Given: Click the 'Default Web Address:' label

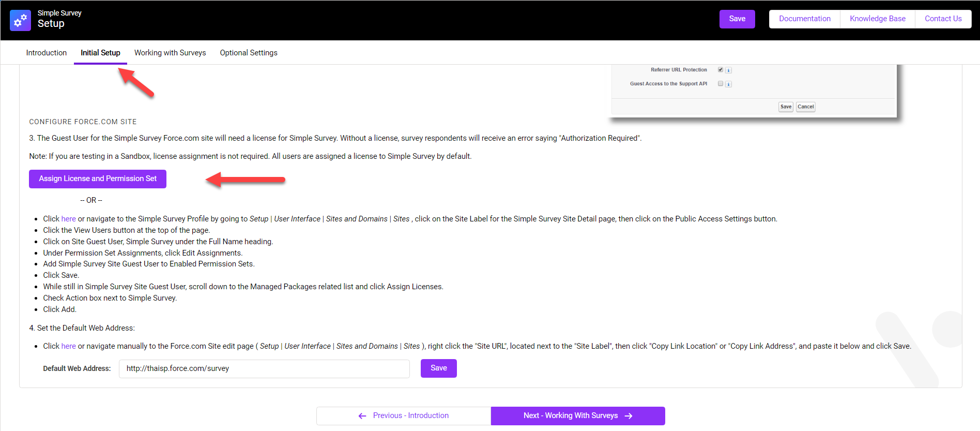Looking at the screenshot, I should 77,369.
